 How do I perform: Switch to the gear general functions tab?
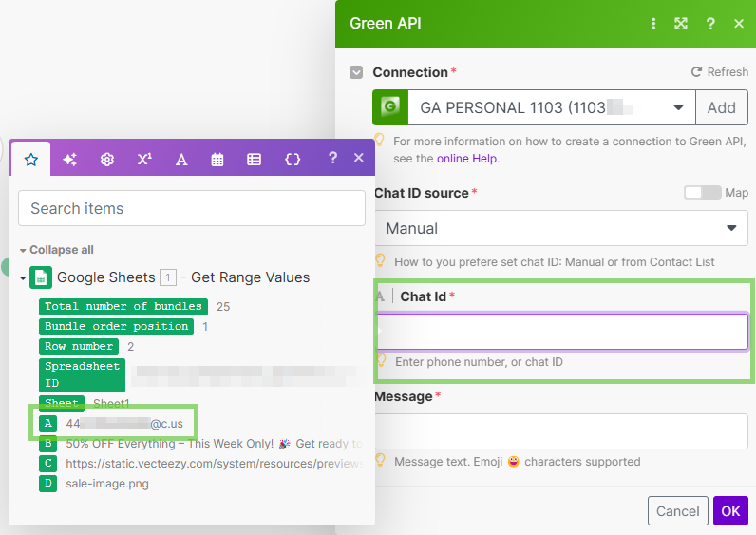(107, 160)
